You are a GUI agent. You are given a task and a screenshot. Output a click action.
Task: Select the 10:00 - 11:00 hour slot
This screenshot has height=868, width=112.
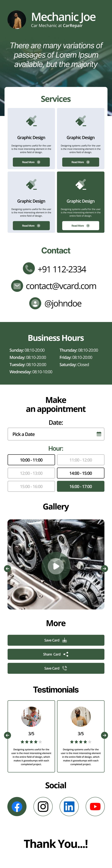coord(31,460)
